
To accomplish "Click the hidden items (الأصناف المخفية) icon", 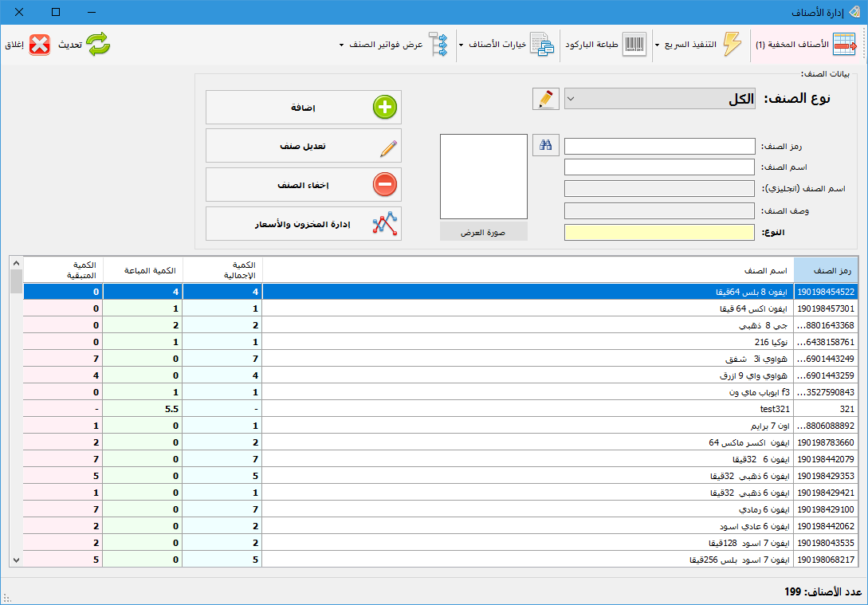I will coord(843,45).
